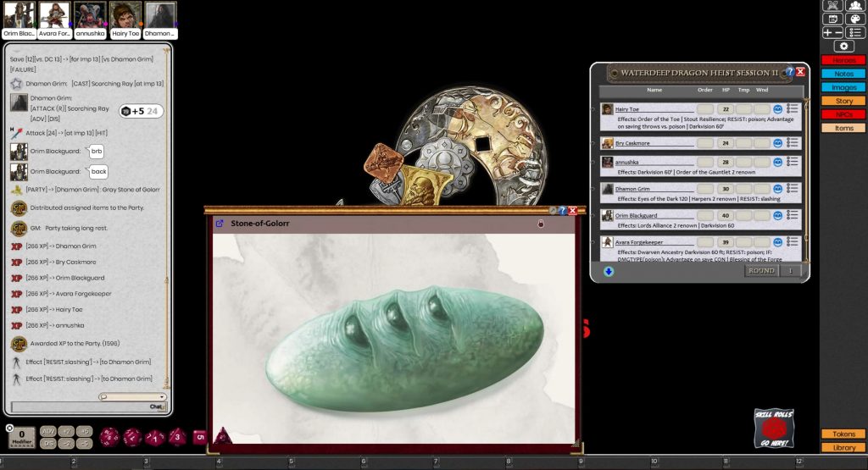Open the Heroes sidebar tab
This screenshot has height=470, width=868.
843,60
